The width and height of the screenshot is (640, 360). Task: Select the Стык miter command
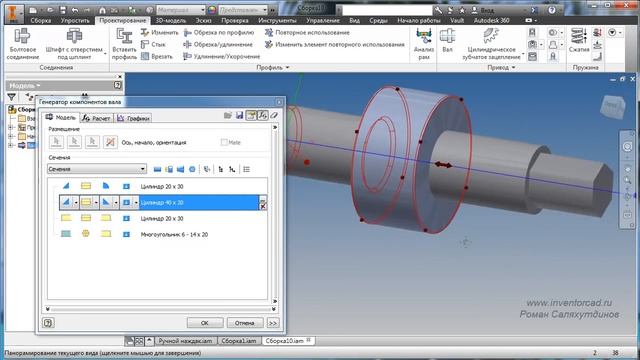pos(153,44)
